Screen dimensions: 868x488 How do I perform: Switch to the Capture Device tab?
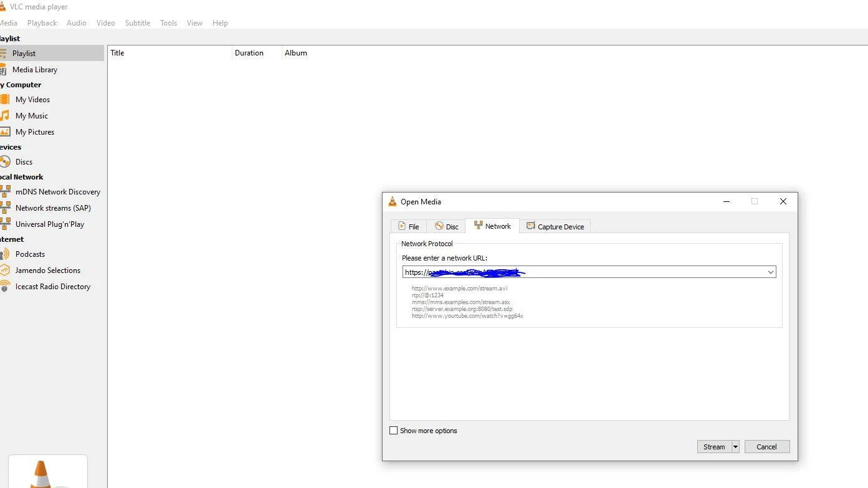click(x=555, y=226)
